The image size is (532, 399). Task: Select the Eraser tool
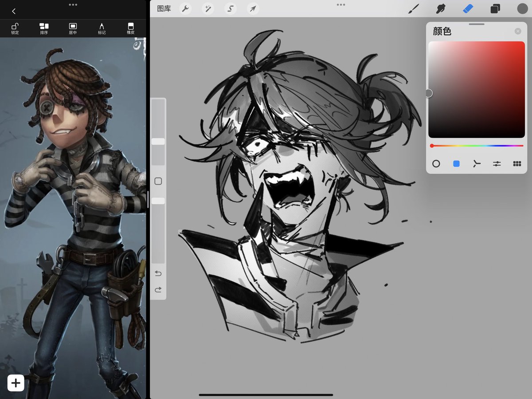[x=468, y=8]
